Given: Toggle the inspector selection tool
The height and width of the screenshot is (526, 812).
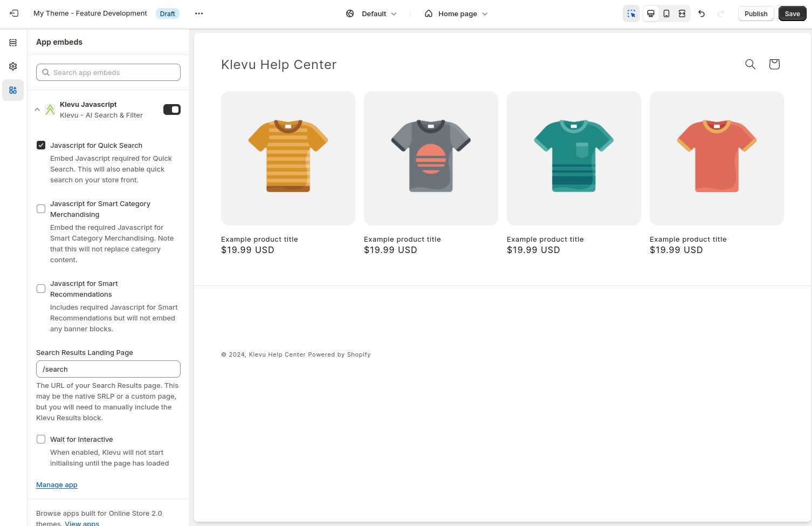Looking at the screenshot, I should (631, 13).
